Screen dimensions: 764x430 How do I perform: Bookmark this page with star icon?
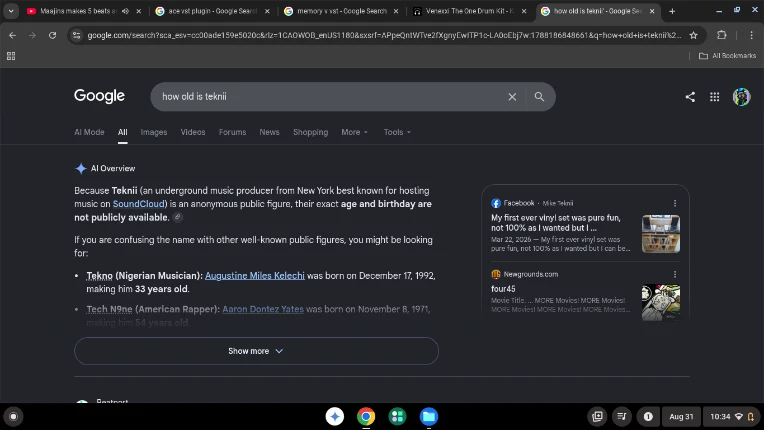click(693, 35)
